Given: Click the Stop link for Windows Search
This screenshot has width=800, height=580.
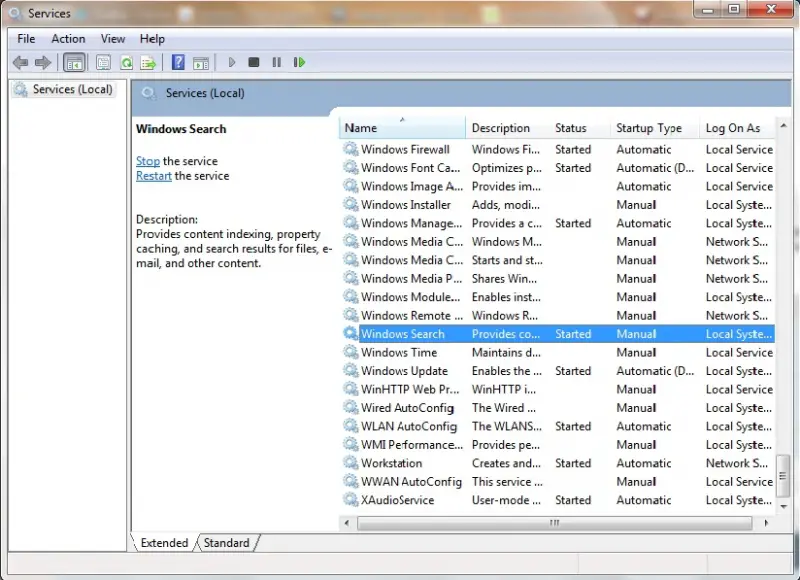Looking at the screenshot, I should tap(148, 161).
